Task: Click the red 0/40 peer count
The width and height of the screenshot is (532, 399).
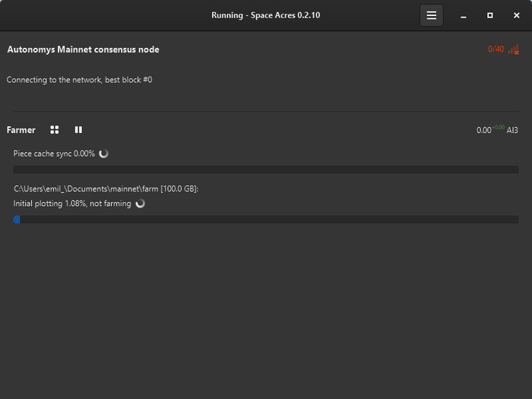Action: (496, 49)
